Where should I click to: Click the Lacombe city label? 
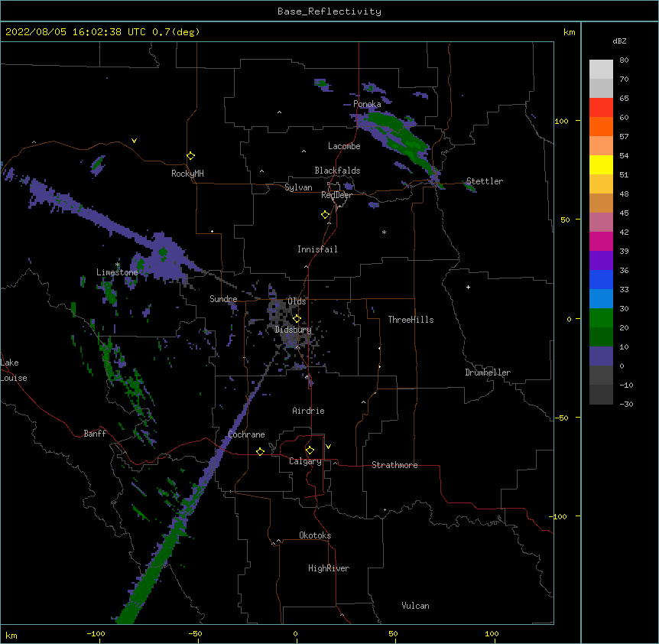coord(344,146)
